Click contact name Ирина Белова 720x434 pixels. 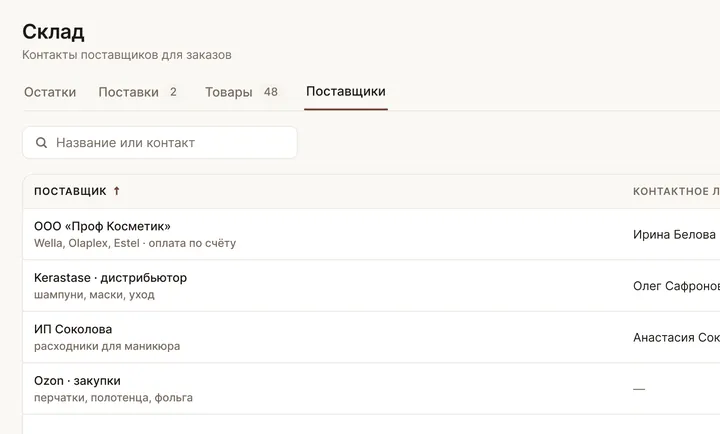coord(674,235)
